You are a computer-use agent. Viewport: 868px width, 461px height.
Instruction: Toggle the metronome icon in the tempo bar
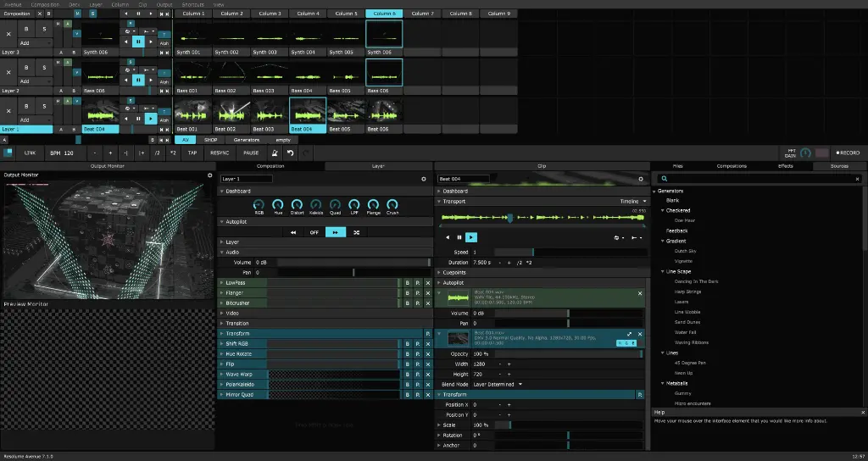(x=275, y=153)
